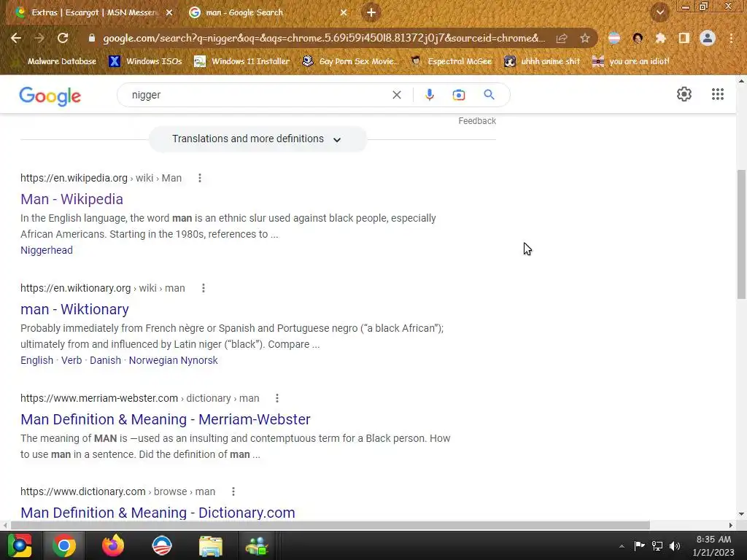The height and width of the screenshot is (560, 747).
Task: Share this page from the address bar
Action: click(x=562, y=38)
